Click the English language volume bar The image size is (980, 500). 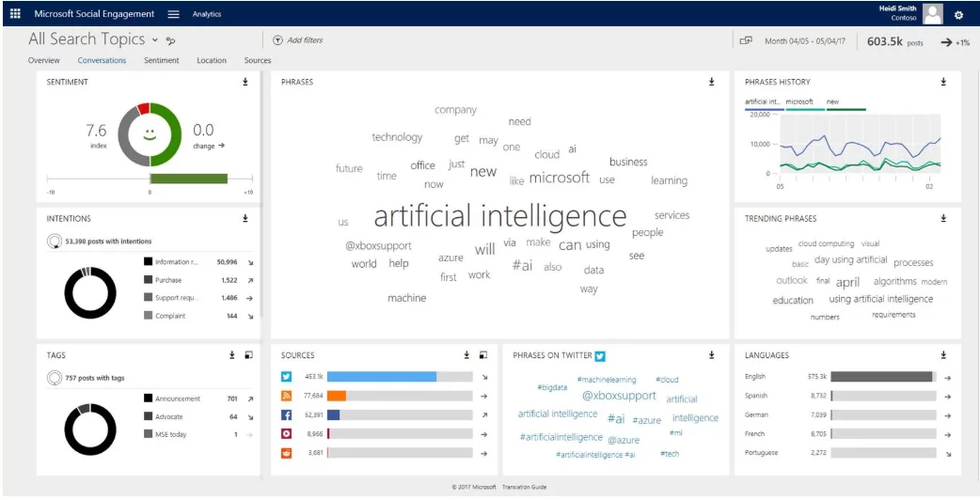click(883, 377)
